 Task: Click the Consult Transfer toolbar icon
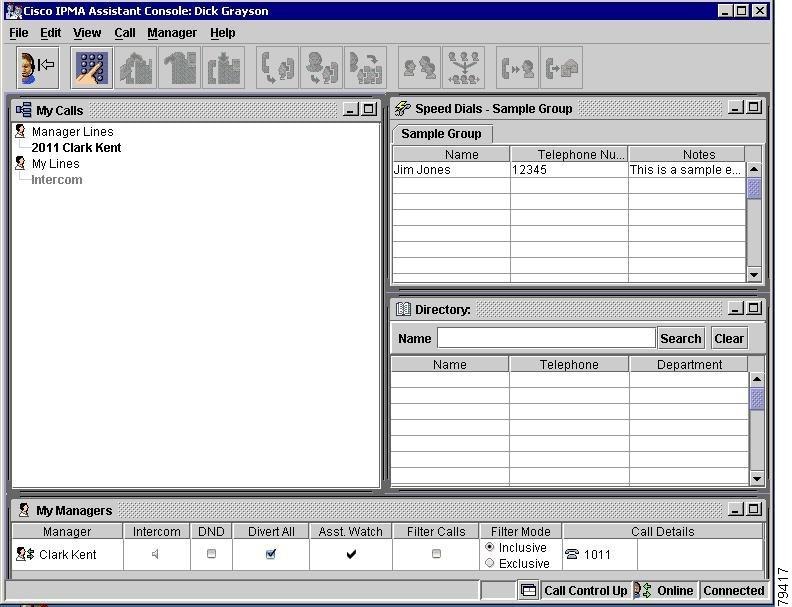coord(321,68)
